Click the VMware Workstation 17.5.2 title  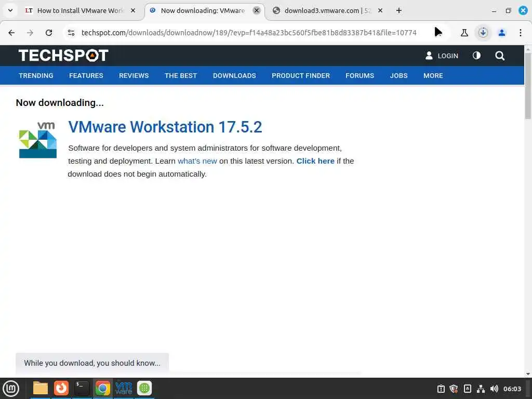[x=165, y=127]
